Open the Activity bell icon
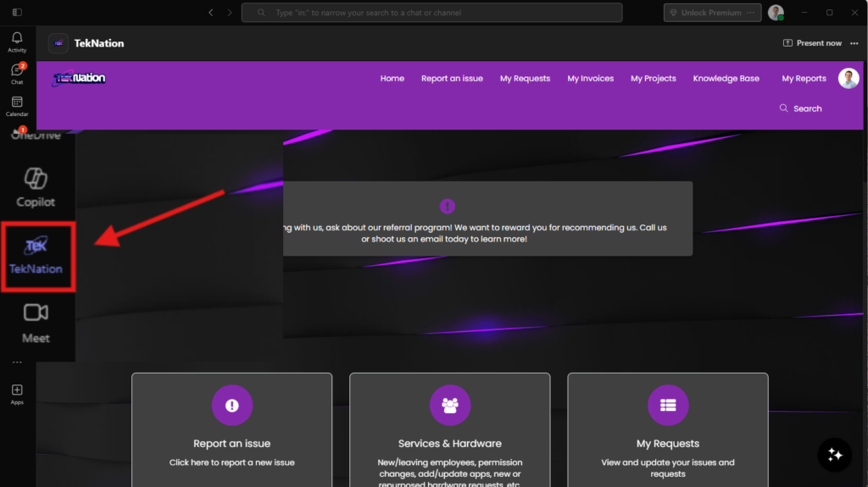The image size is (868, 487). pyautogui.click(x=17, y=42)
